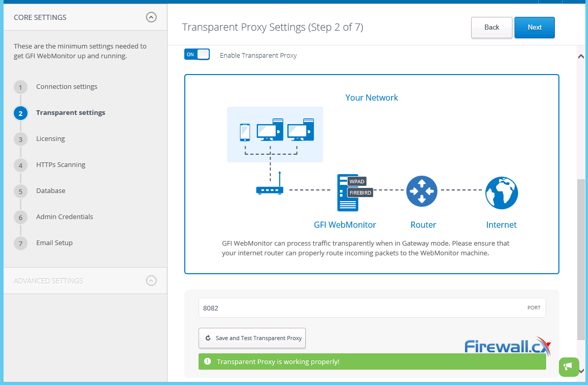Click inside the port number field

tap(372, 308)
